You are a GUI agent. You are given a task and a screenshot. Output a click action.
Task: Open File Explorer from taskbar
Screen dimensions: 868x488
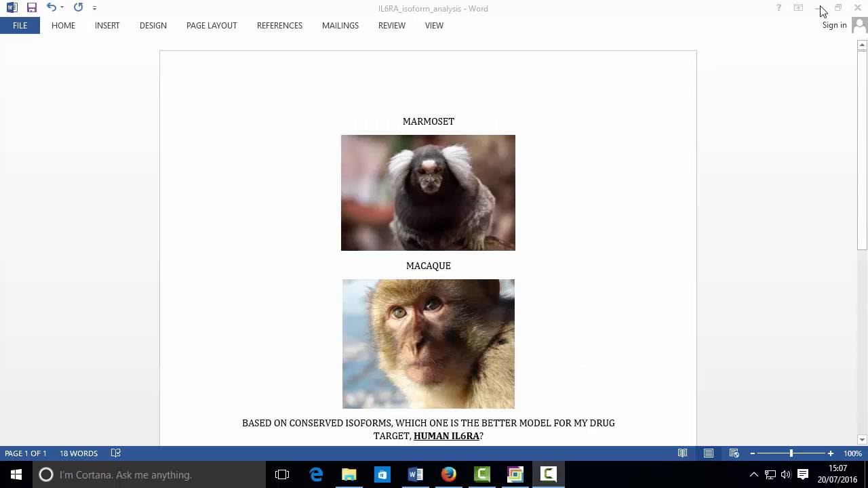(349, 474)
